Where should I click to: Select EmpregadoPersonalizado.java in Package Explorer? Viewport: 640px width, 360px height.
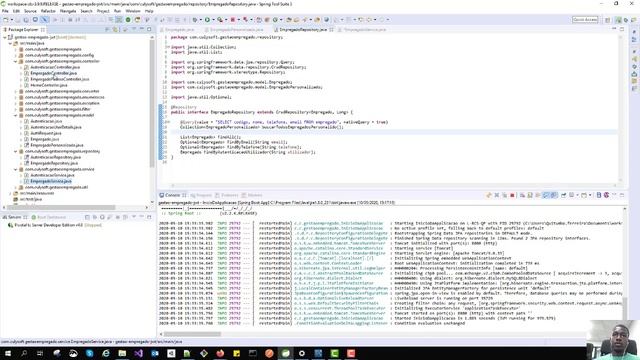pos(57,145)
